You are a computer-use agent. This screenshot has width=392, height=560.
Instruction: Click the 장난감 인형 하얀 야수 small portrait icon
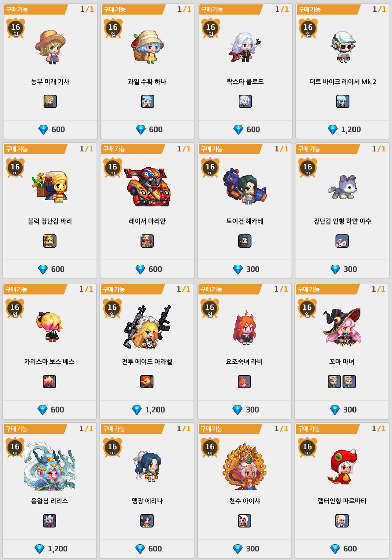pyautogui.click(x=342, y=241)
